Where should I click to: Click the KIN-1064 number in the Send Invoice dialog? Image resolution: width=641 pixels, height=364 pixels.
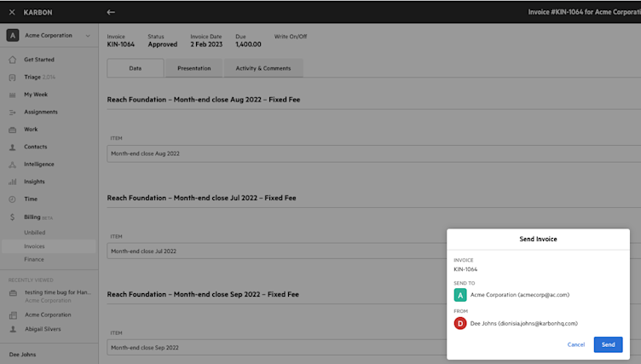coord(465,269)
